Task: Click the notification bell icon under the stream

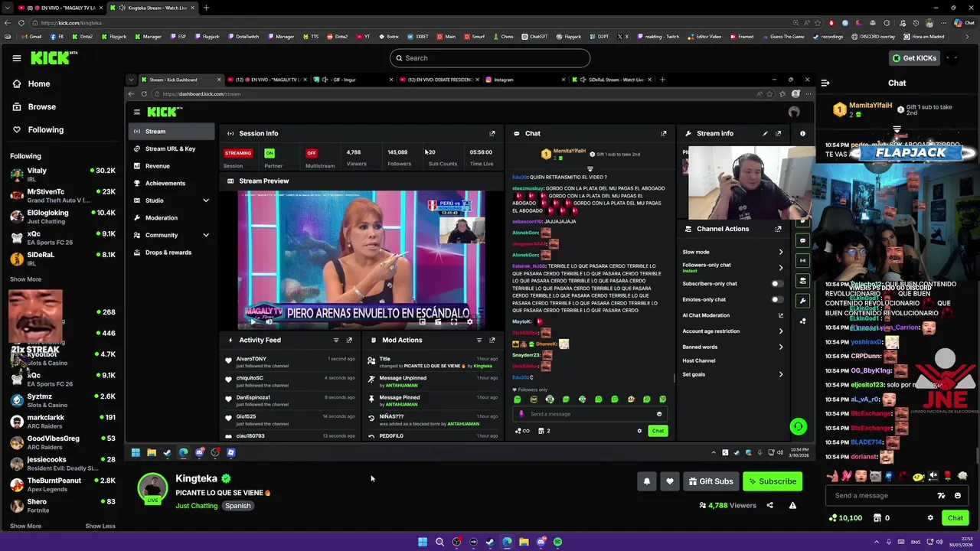Action: 647,481
